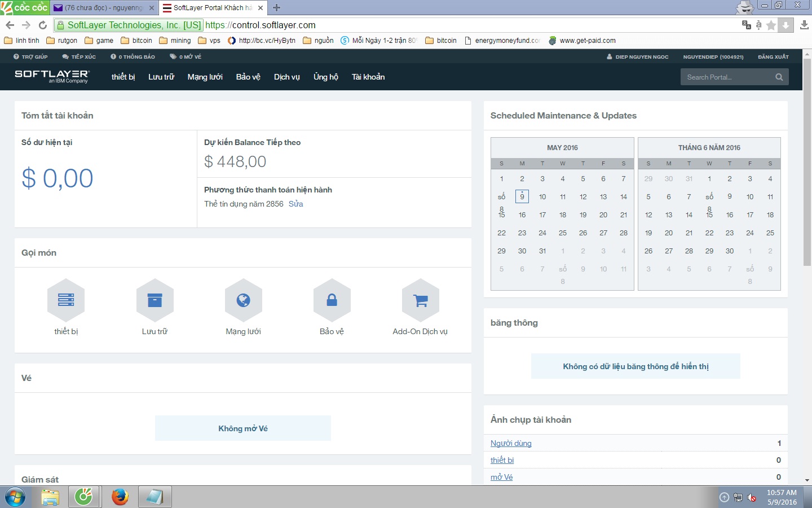
Task: Click the Tiếp xúc contact link
Action: 79,57
